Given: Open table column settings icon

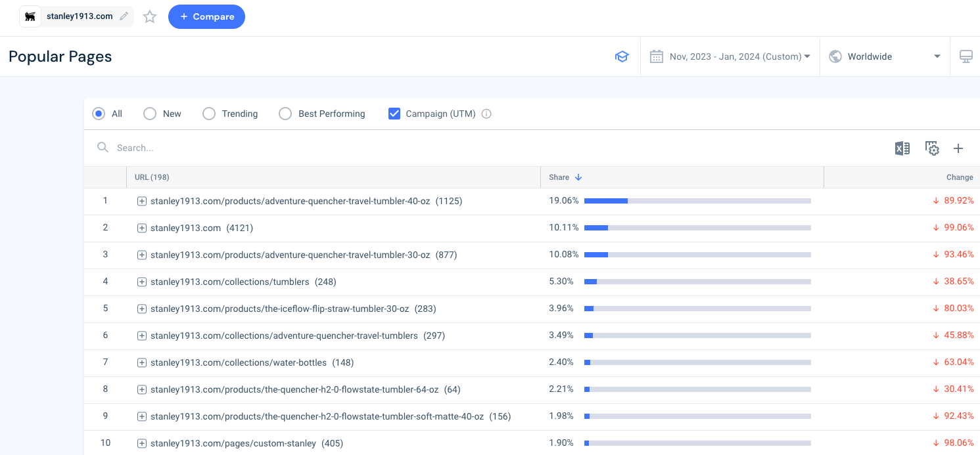Looking at the screenshot, I should (x=932, y=148).
